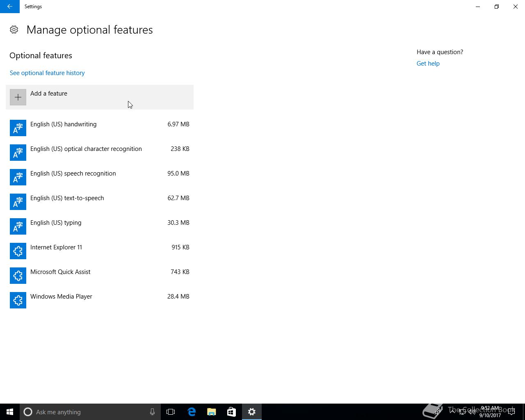Select the Windows Media Player puzzle icon
This screenshot has width=525, height=420.
[18, 300]
